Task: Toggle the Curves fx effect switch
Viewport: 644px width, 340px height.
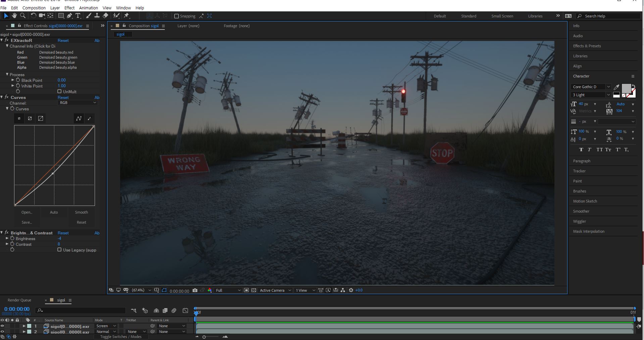Action: [7, 97]
